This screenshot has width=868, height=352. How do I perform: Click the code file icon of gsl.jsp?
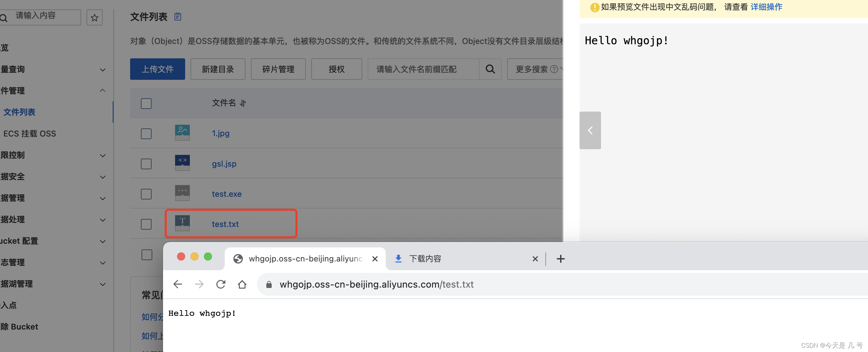click(182, 163)
